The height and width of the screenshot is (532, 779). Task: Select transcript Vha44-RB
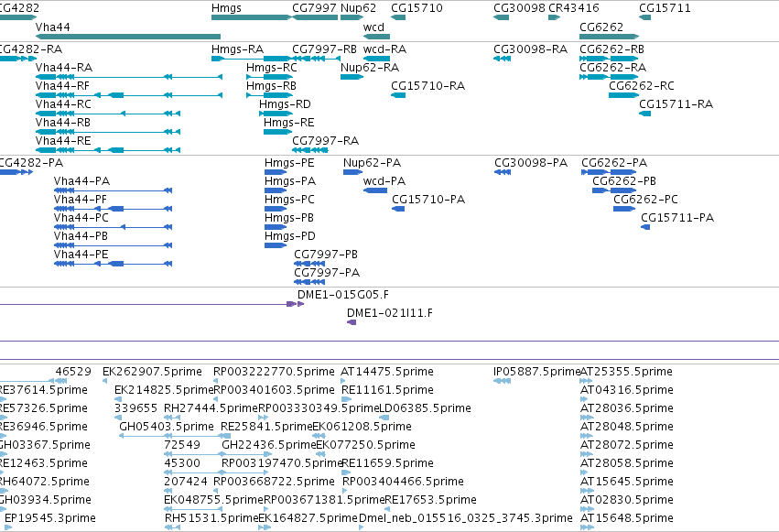[x=108, y=132]
